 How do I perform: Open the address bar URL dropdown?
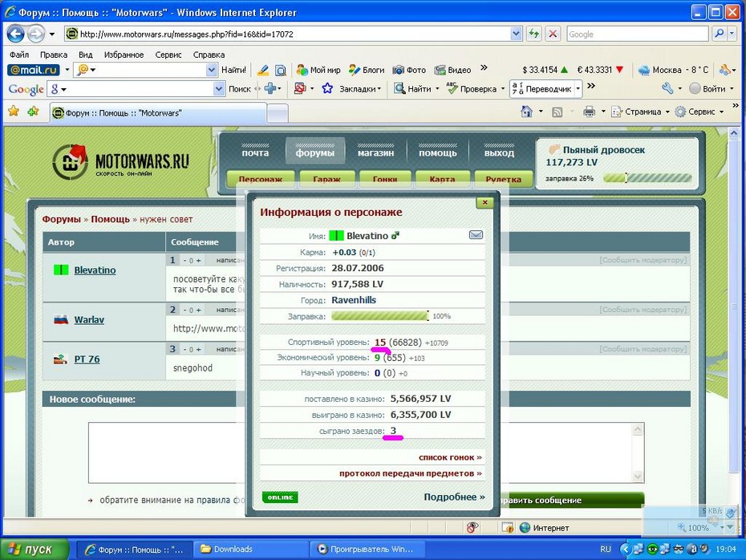pyautogui.click(x=517, y=34)
